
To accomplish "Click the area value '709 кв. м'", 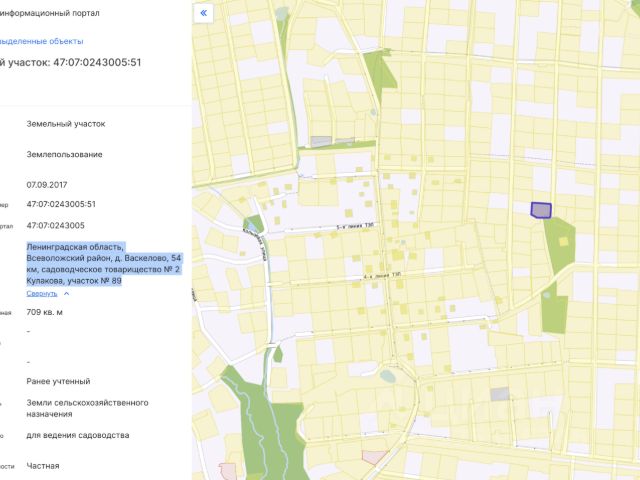I will 44,312.
